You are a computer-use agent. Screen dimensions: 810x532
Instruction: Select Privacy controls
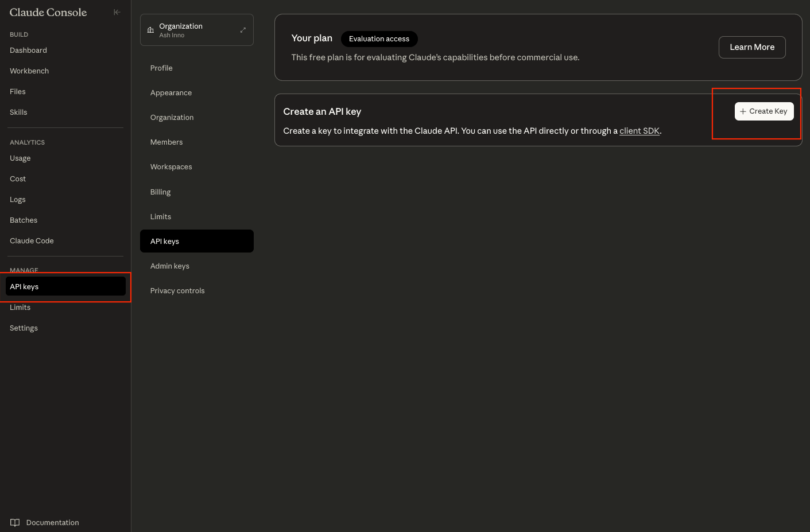[x=177, y=291]
